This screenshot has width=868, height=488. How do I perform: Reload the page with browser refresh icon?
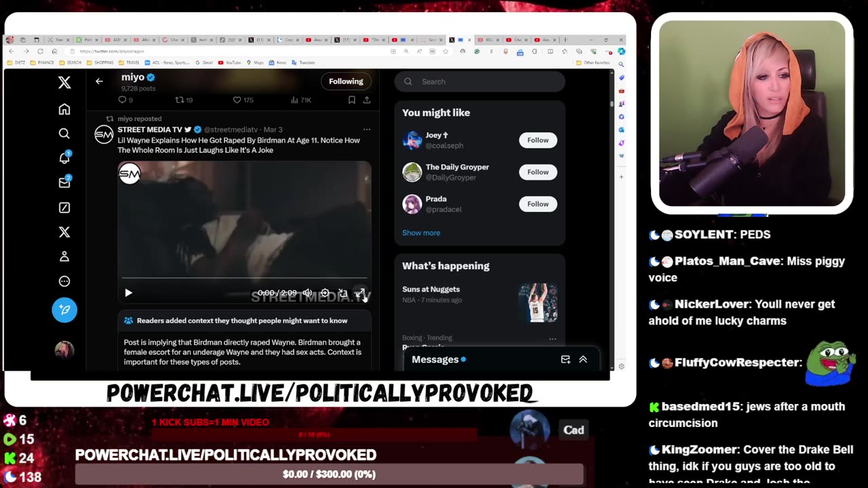click(x=40, y=52)
